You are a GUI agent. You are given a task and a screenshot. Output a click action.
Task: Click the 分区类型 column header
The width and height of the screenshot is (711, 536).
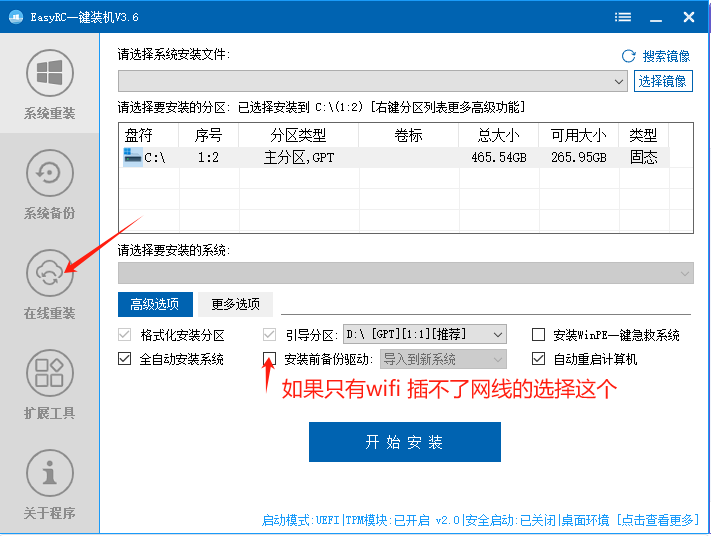tap(298, 135)
